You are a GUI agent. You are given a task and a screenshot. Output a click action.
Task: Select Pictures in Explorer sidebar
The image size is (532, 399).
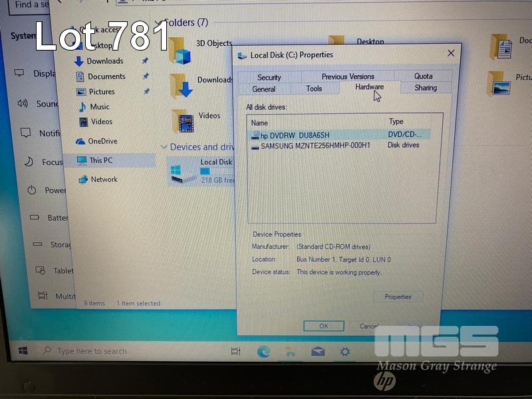click(102, 92)
